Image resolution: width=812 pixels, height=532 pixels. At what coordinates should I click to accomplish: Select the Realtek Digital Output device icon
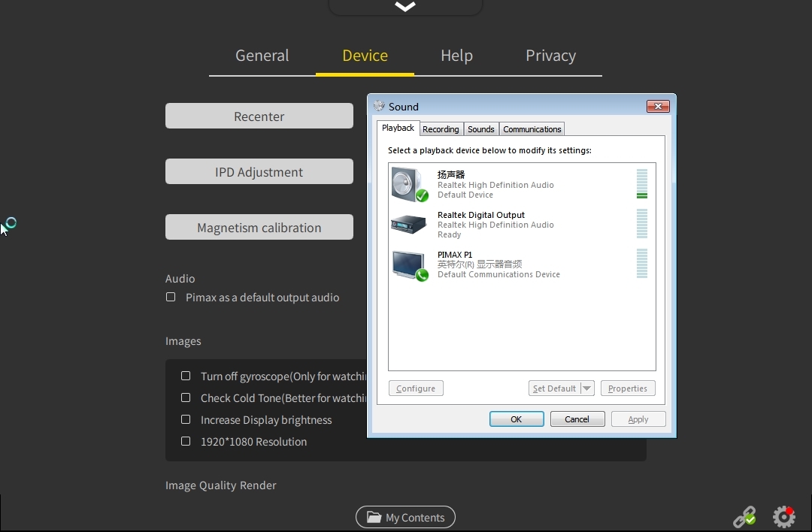pos(408,225)
